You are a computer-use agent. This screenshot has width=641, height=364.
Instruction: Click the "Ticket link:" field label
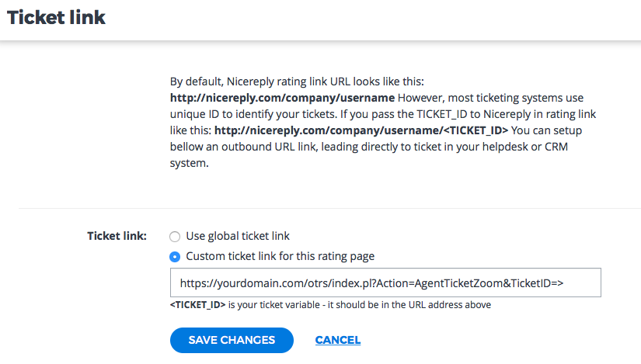[x=117, y=236]
